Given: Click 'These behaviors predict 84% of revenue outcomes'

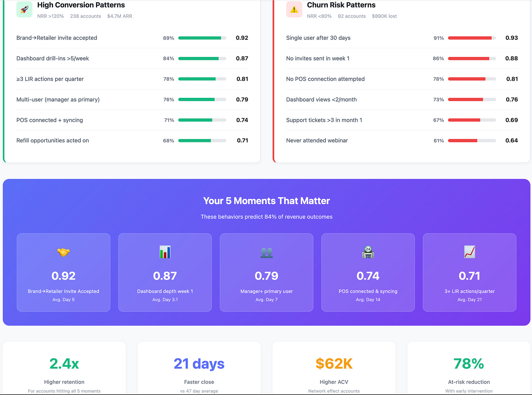Looking at the screenshot, I should pos(266,217).
